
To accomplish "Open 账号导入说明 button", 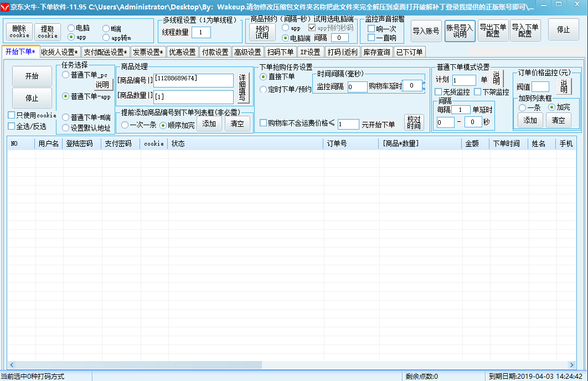I will click(x=460, y=31).
